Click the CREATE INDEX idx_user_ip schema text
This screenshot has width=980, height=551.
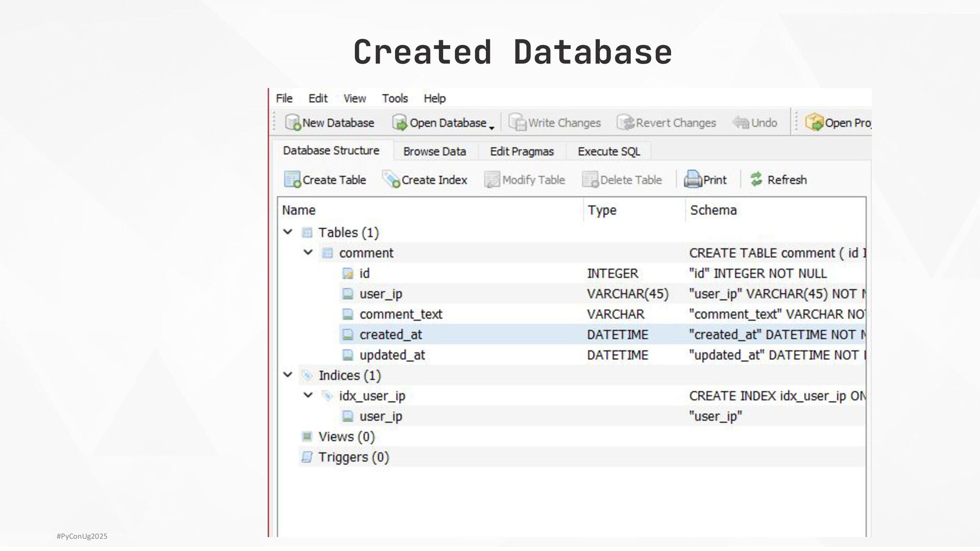777,396
